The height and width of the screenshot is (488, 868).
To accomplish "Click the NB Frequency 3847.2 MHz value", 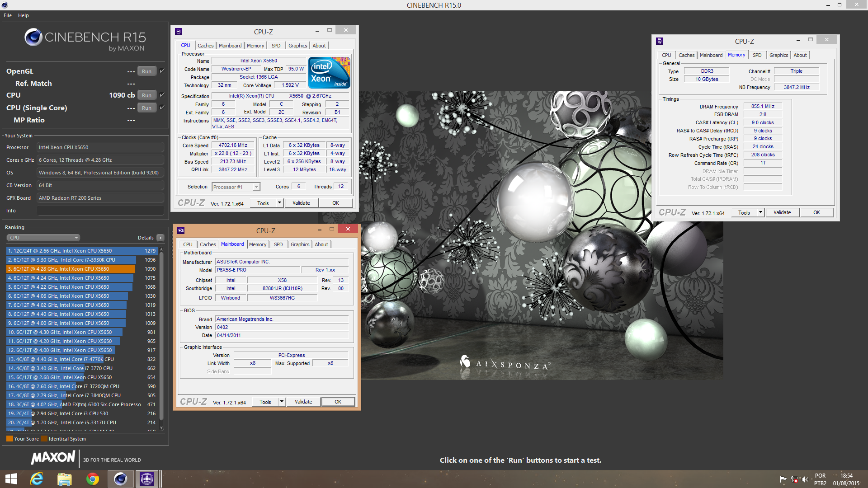I will pos(797,87).
